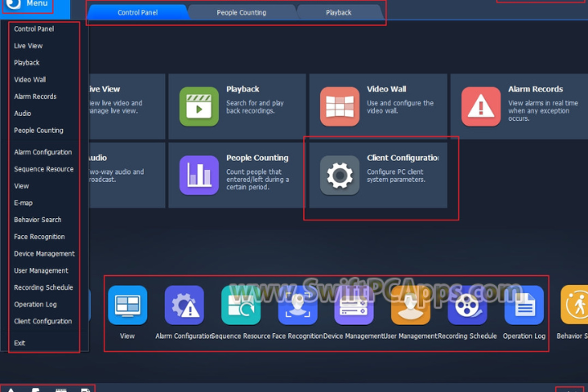Click the User Management label under its icon
This screenshot has height=392, width=588.
coord(411,336)
